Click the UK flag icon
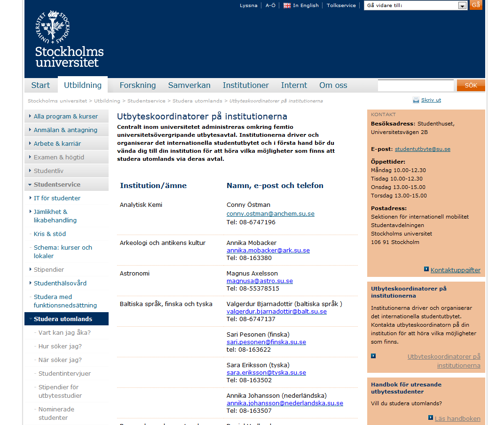The image size is (504, 425). click(287, 6)
